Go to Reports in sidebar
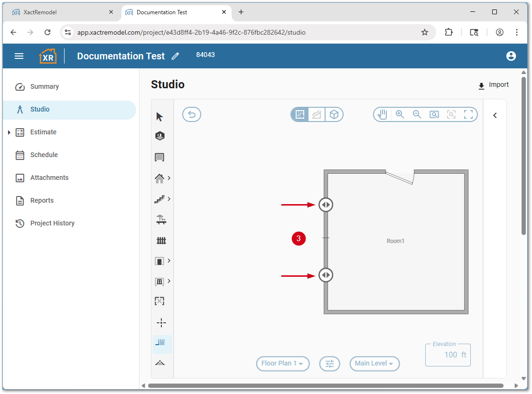The width and height of the screenshot is (532, 394). [42, 200]
